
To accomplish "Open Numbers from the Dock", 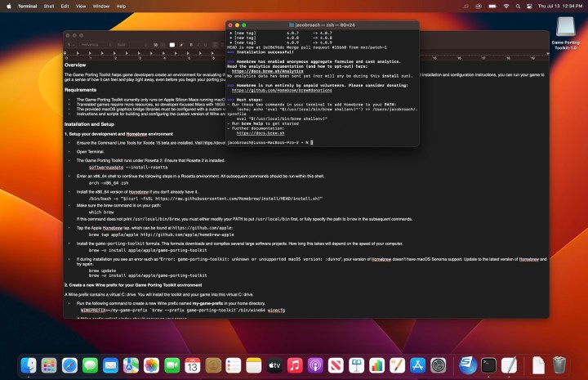I will (x=376, y=365).
